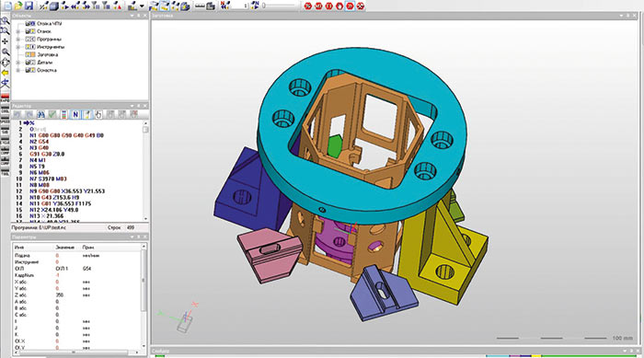Click the colored bars syntax icon in editor

64,115
